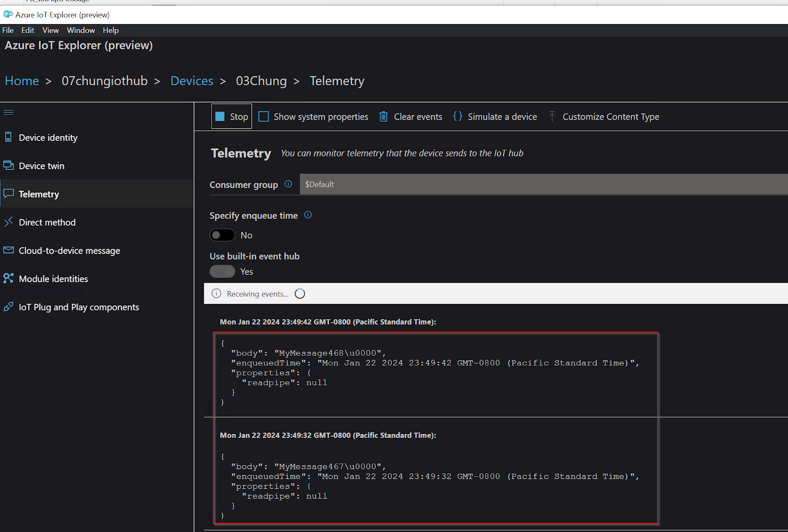Open IoT Plug and Play components
The width and height of the screenshot is (788, 532).
click(x=97, y=307)
